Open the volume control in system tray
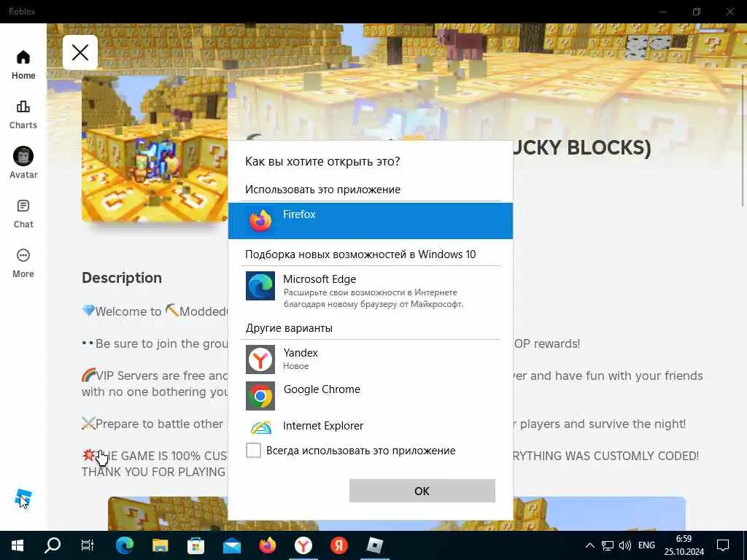The image size is (747, 560). pos(624,545)
